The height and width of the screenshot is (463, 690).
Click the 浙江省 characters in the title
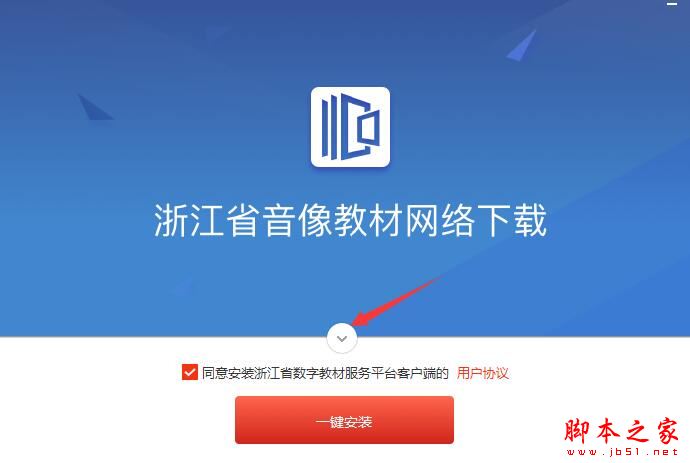[206, 220]
